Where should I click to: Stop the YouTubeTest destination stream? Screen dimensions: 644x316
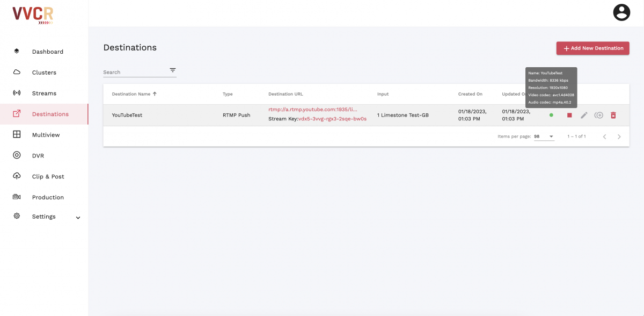coord(569,115)
